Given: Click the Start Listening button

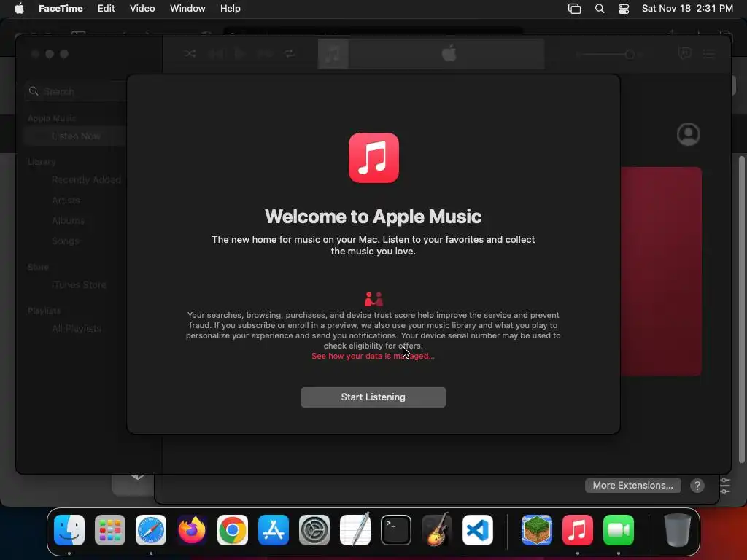Looking at the screenshot, I should pos(373,397).
